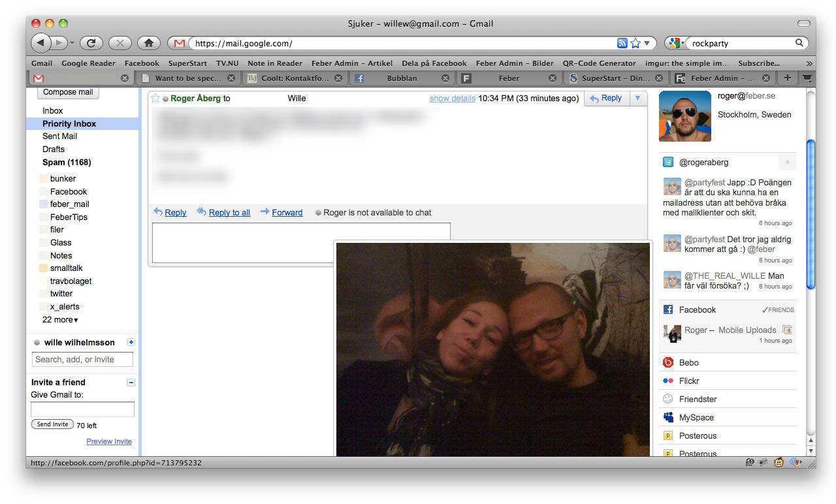Click the RSS feed icon in the address bar
This screenshot has width=836, height=504.
pyautogui.click(x=622, y=42)
